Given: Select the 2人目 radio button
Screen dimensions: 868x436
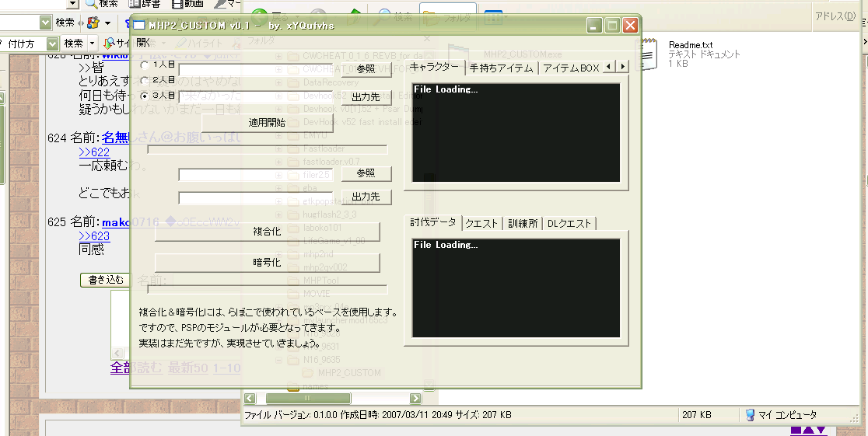Looking at the screenshot, I should (145, 80).
